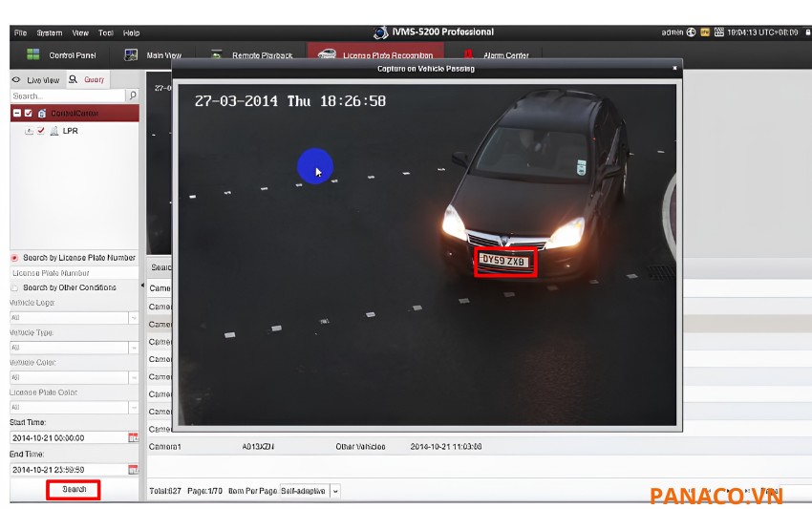This screenshot has height=509, width=812.
Task: Click the eye icon beside Live View
Action: [16, 80]
